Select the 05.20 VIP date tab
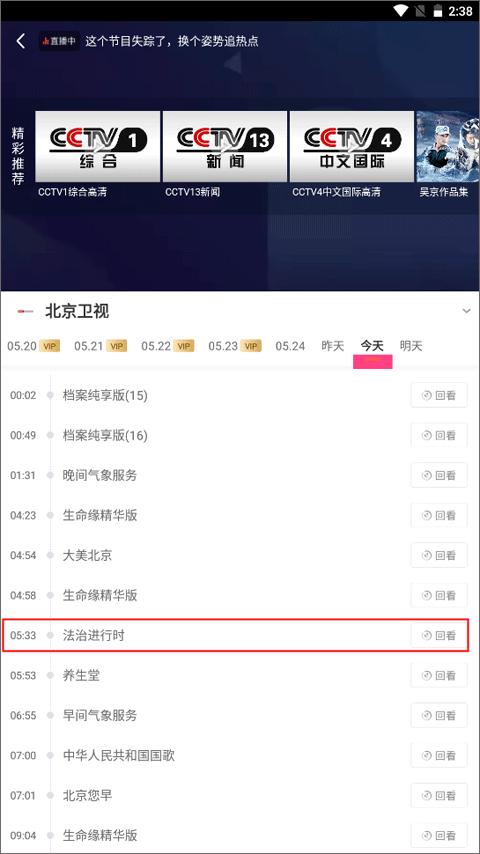480x854 pixels. pos(33,346)
